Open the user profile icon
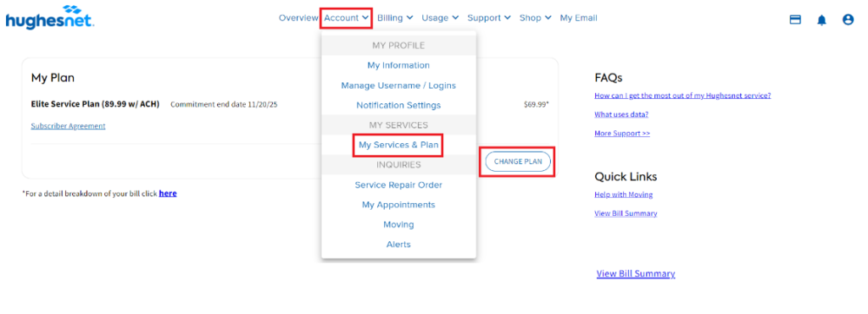868x314 pixels. click(x=848, y=20)
